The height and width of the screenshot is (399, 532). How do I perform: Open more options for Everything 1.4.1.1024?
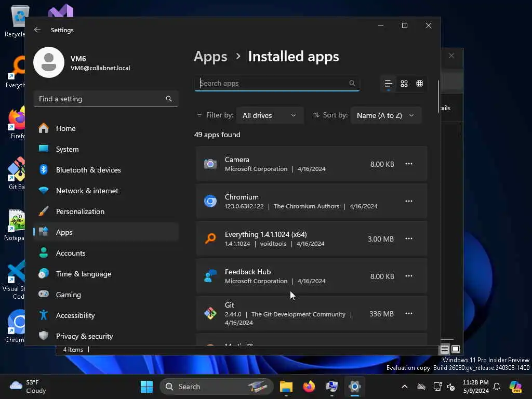pos(409,238)
